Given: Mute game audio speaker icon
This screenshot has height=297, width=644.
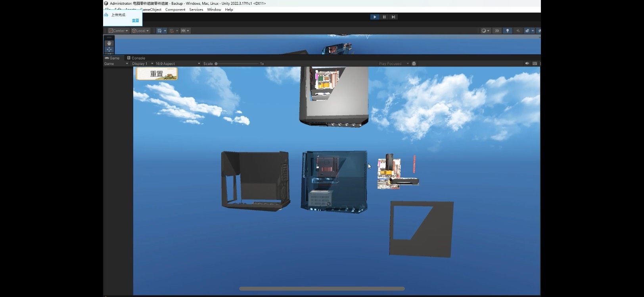Looking at the screenshot, I should coord(527,63).
